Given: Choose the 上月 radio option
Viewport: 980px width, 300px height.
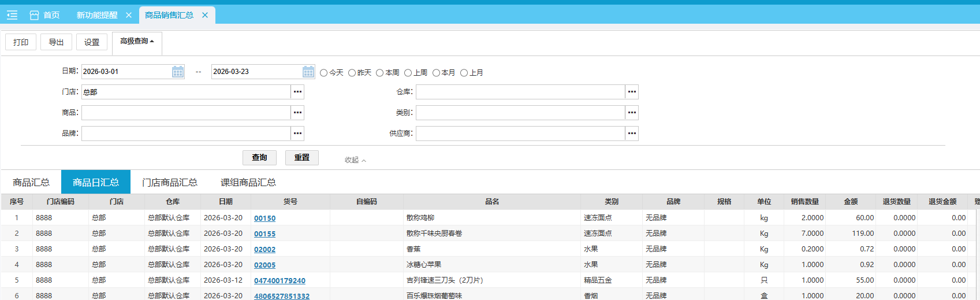Looking at the screenshot, I should tap(464, 73).
